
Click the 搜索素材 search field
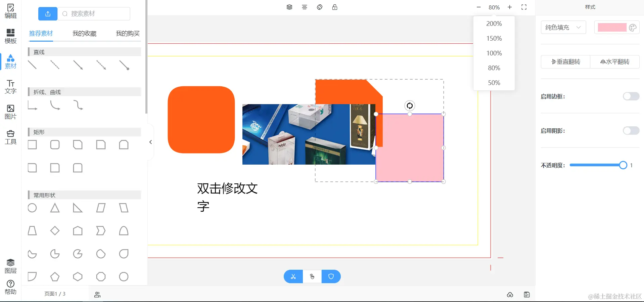click(x=94, y=14)
